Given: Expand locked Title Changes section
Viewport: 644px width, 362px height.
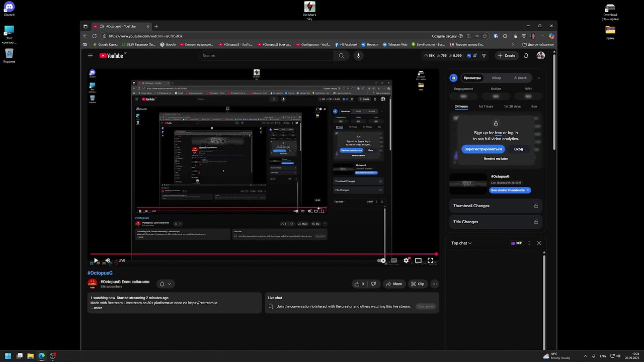Looking at the screenshot, I should point(496,222).
